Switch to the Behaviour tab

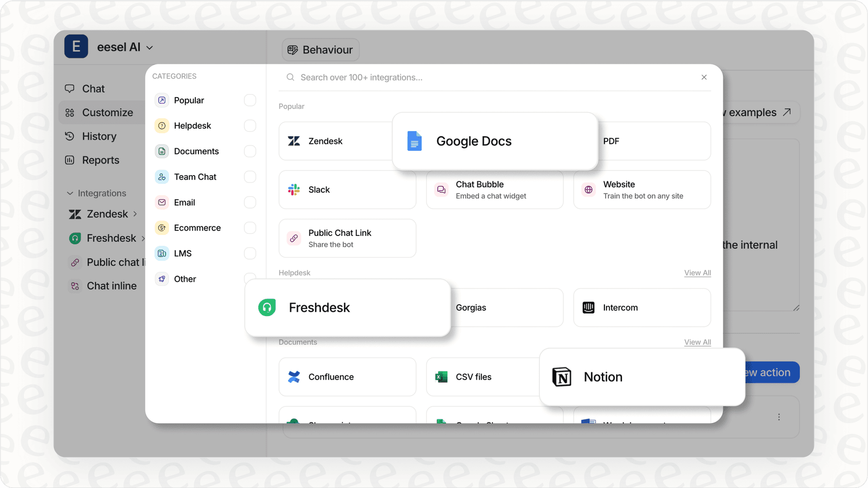point(320,50)
